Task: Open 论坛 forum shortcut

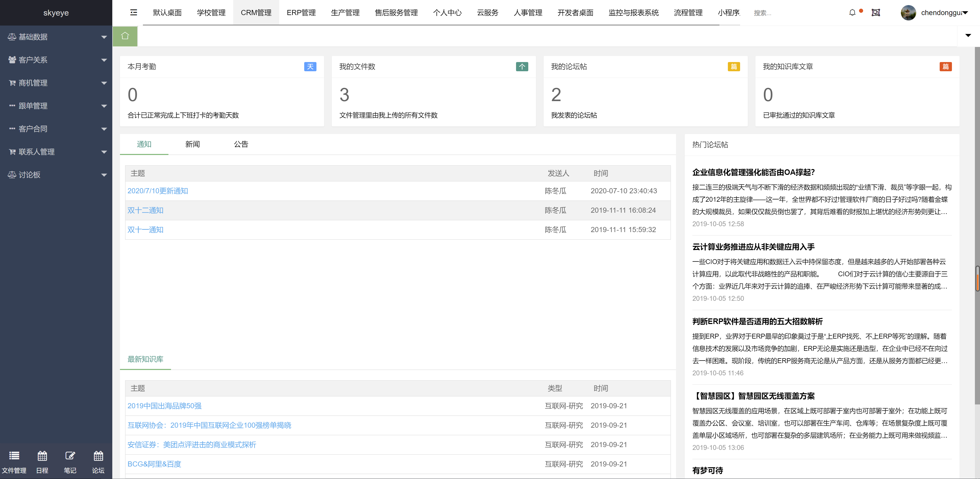Action: point(98,462)
